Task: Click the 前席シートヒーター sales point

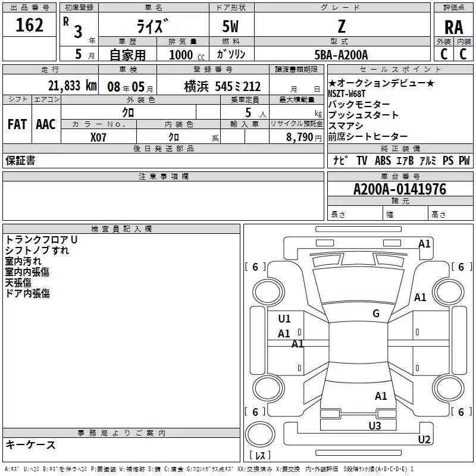Action: 368,137
